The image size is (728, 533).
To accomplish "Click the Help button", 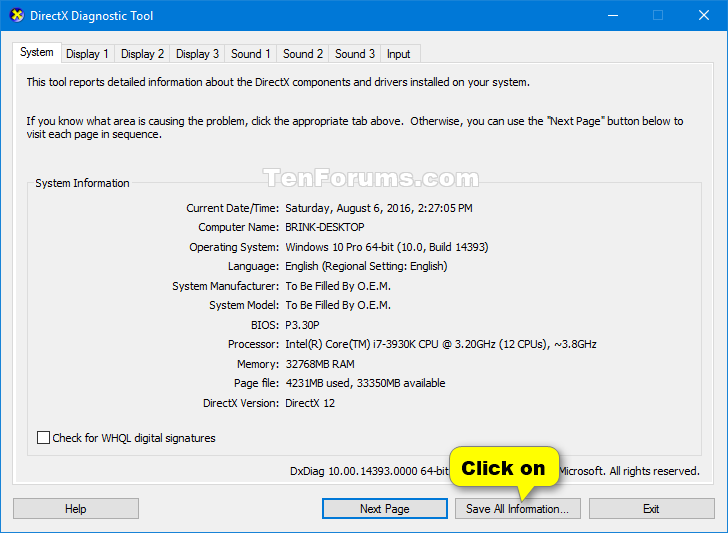I will click(x=76, y=509).
